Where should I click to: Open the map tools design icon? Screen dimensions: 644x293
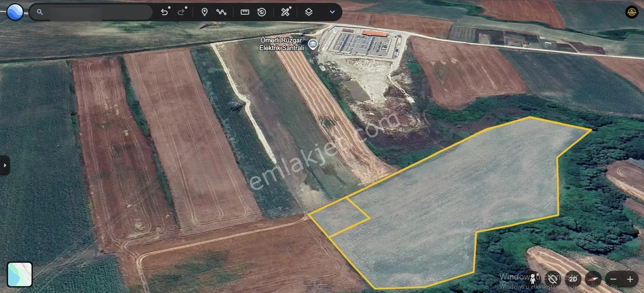pos(285,12)
